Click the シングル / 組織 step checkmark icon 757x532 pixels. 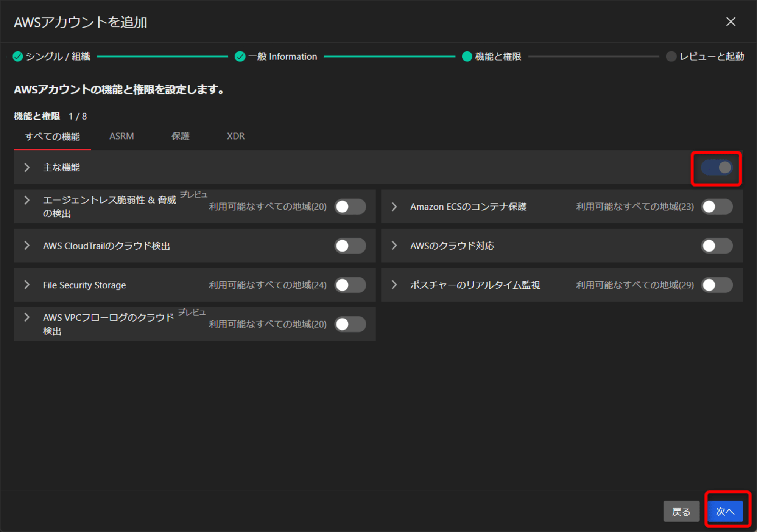tap(18, 56)
